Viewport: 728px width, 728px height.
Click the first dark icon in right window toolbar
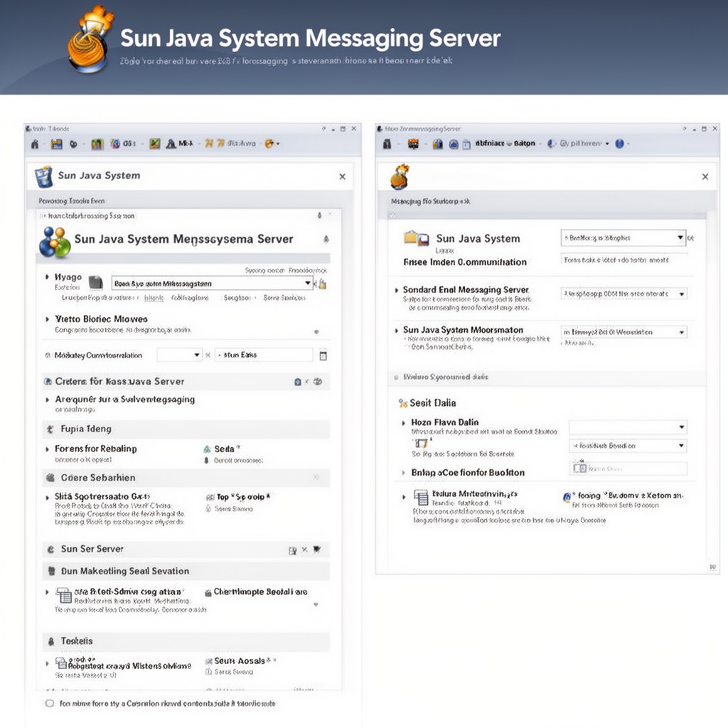pos(387,144)
